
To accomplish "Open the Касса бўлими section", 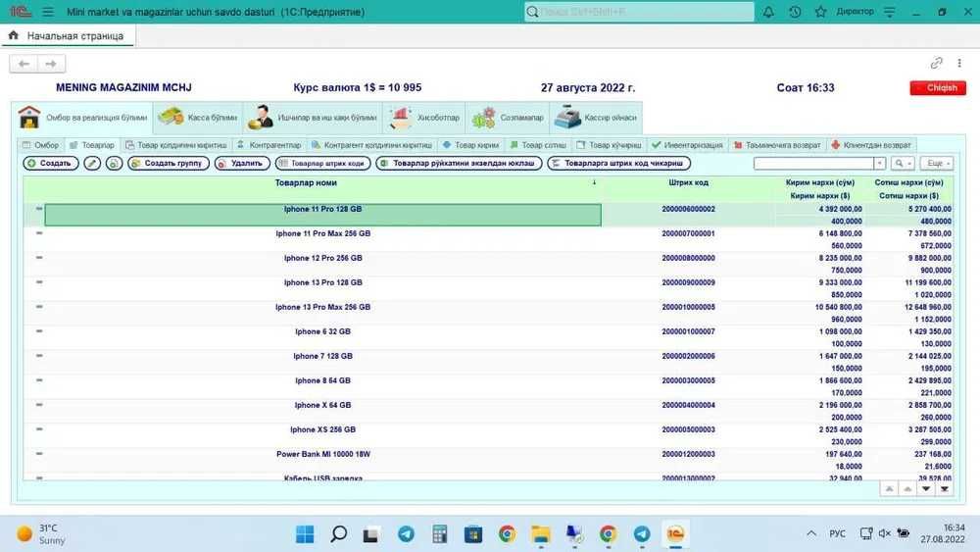I will [x=198, y=118].
